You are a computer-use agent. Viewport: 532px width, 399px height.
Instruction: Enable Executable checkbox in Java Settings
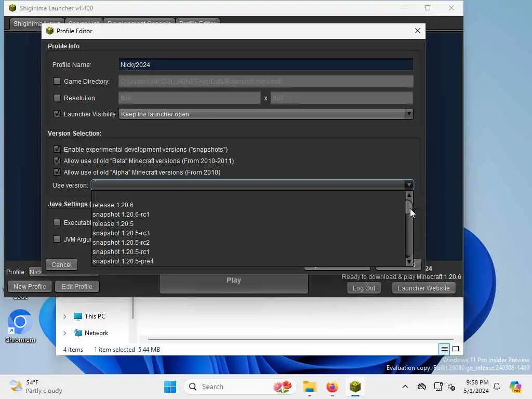coord(57,222)
